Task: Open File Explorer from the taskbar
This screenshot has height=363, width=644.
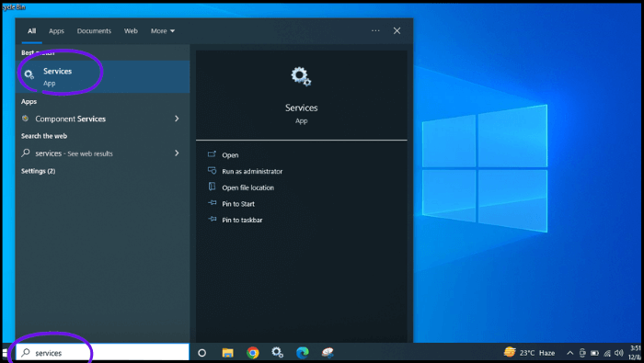Action: 227,353
